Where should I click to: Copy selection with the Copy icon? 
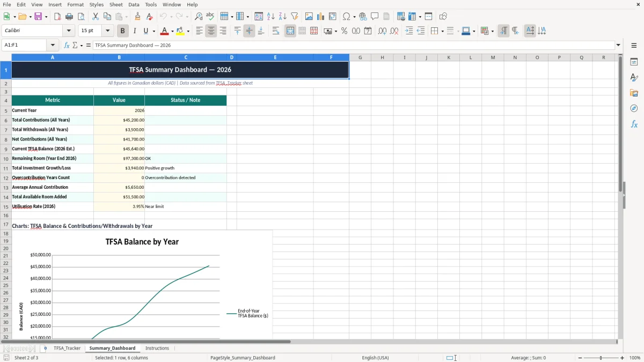(107, 17)
